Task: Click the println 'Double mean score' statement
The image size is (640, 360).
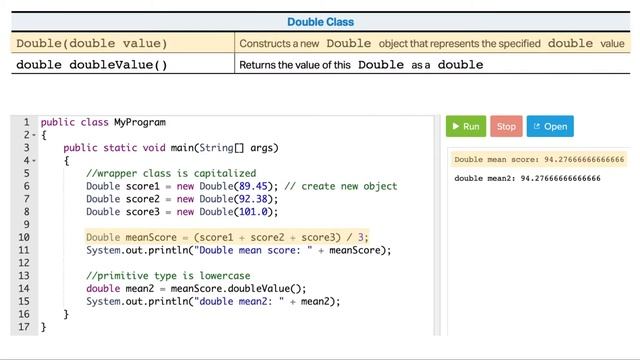Action: coord(238,250)
